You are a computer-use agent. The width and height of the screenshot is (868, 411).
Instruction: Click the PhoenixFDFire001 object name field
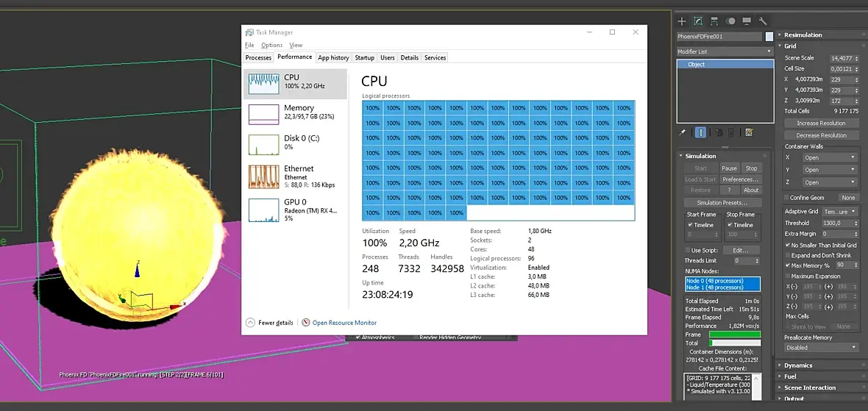(x=719, y=37)
